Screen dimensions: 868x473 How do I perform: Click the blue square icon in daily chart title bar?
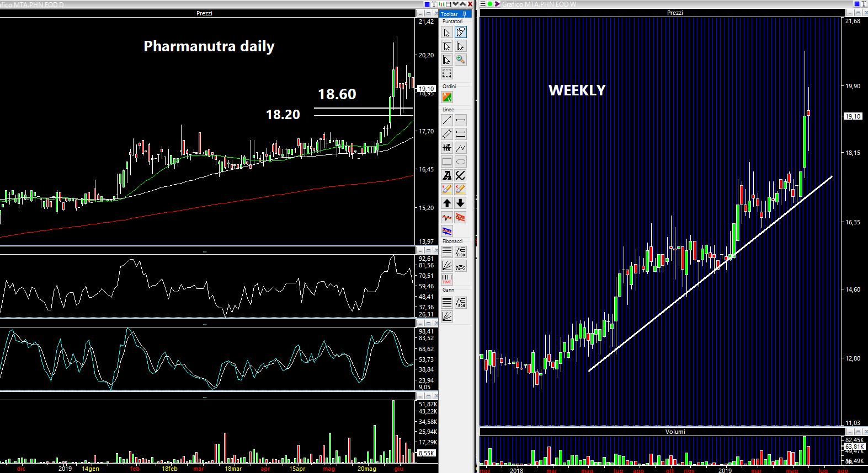click(427, 4)
